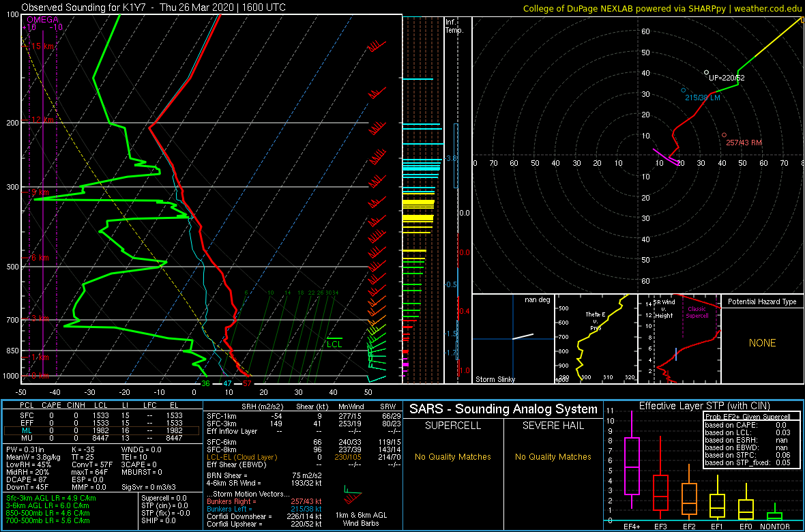The image size is (805, 532).
Task: Click the 'SR Wind v. Height' label
Action: [x=665, y=308]
